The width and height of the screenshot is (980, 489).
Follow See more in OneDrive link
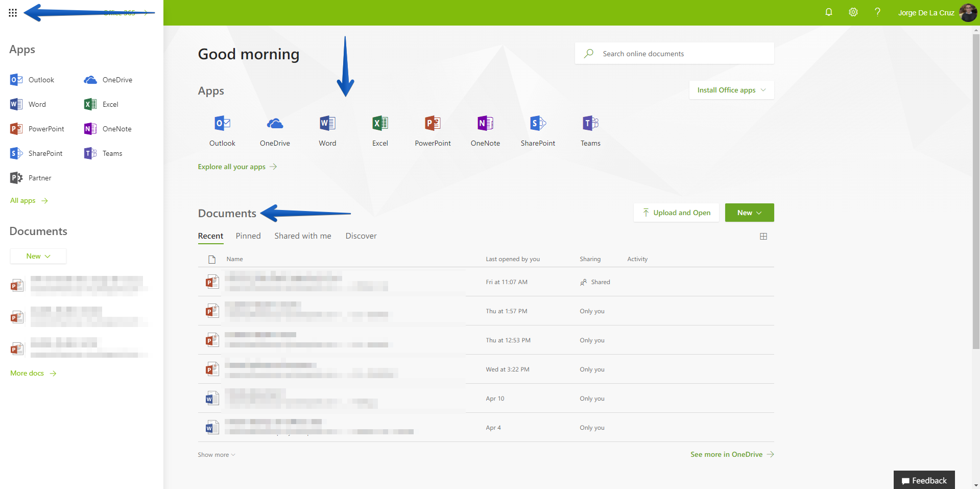pos(732,454)
